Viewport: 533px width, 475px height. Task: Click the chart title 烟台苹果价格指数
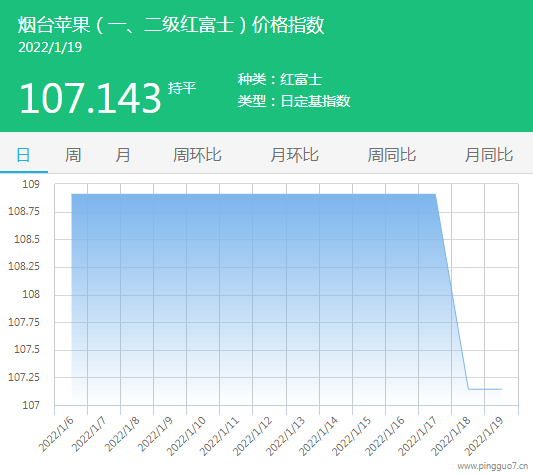click(x=171, y=25)
